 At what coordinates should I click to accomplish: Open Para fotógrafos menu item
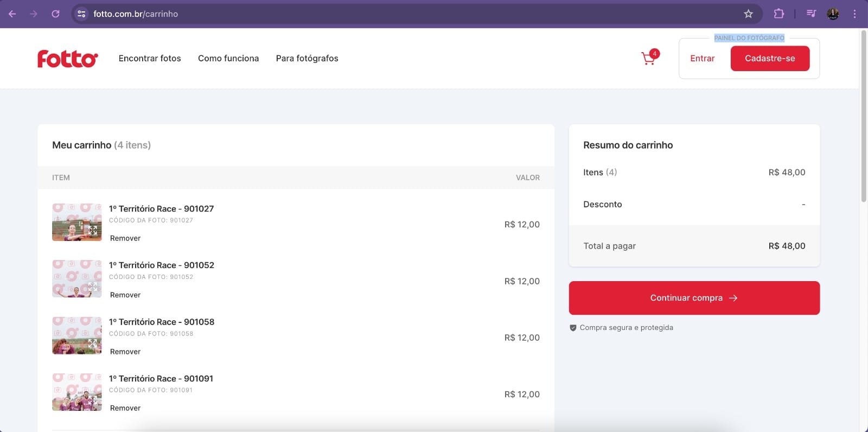coord(307,58)
